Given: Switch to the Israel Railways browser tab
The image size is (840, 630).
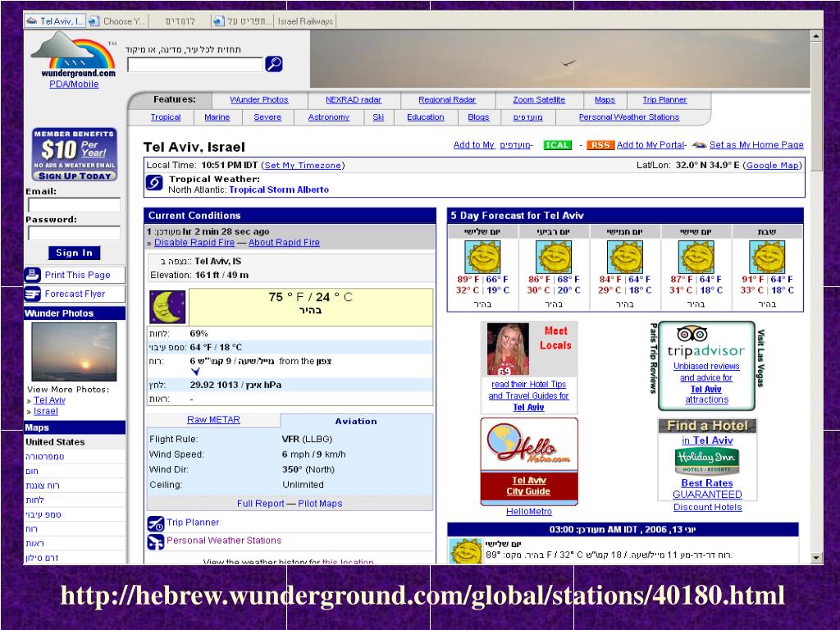Looking at the screenshot, I should [x=305, y=21].
